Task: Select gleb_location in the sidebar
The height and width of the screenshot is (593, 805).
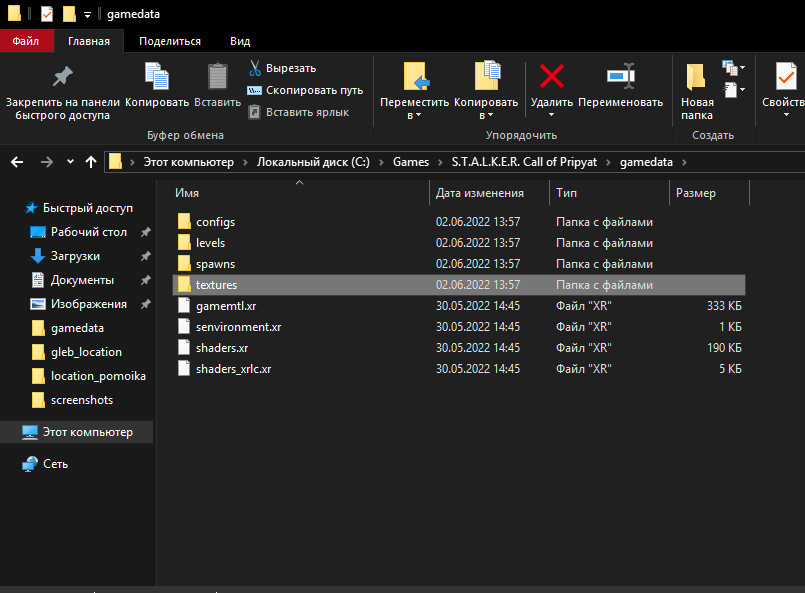Action: pos(86,352)
